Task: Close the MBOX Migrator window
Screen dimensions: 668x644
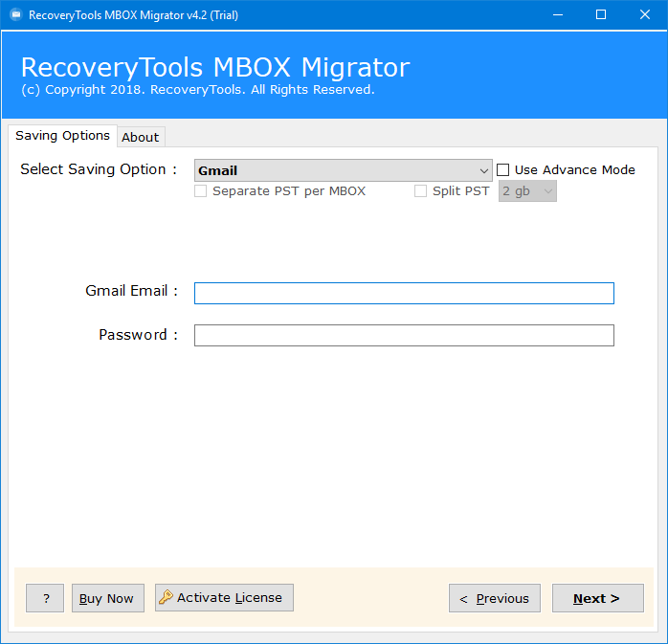Action: point(645,15)
